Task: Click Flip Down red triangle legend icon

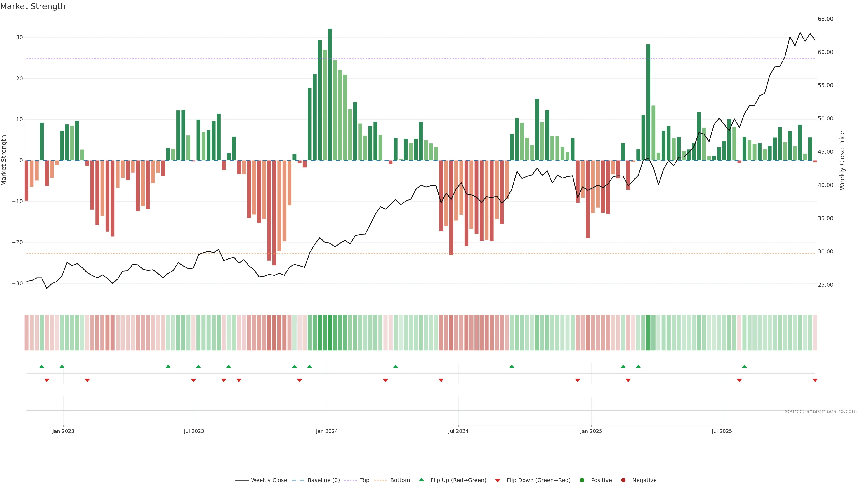Action: [498, 481]
